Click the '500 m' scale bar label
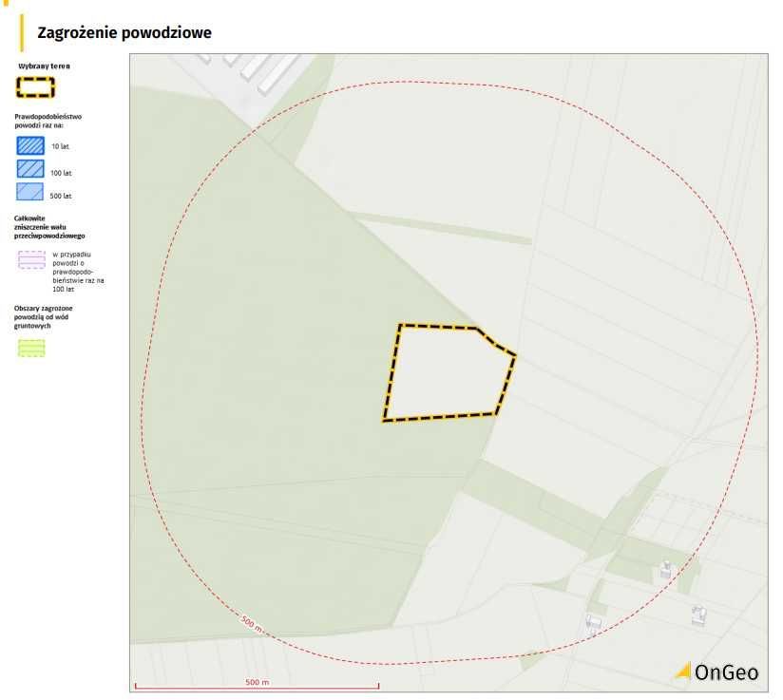 pyautogui.click(x=258, y=682)
